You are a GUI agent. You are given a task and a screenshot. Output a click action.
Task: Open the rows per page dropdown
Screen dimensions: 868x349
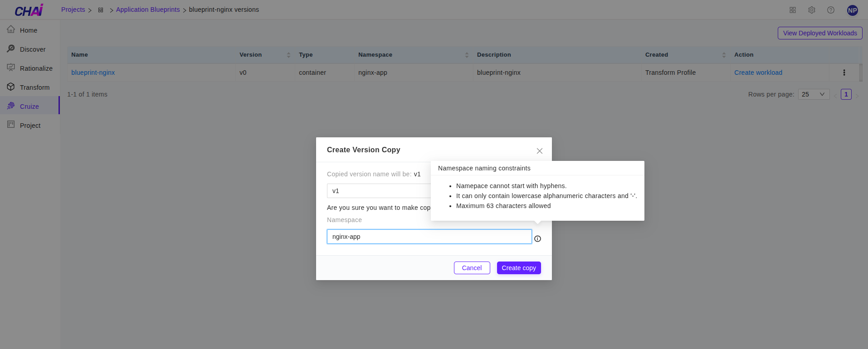pyautogui.click(x=813, y=94)
